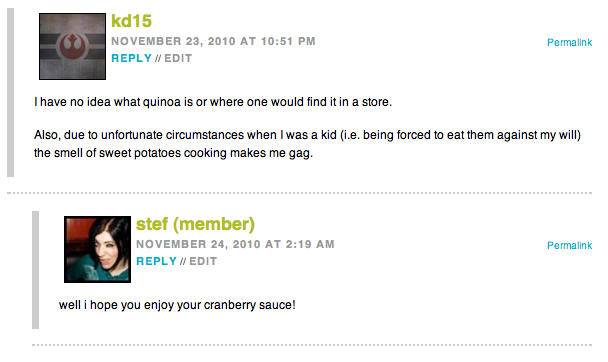Click the paragraph about sweet potatoes cooking
This screenshot has width=608, height=362.
pos(307,144)
